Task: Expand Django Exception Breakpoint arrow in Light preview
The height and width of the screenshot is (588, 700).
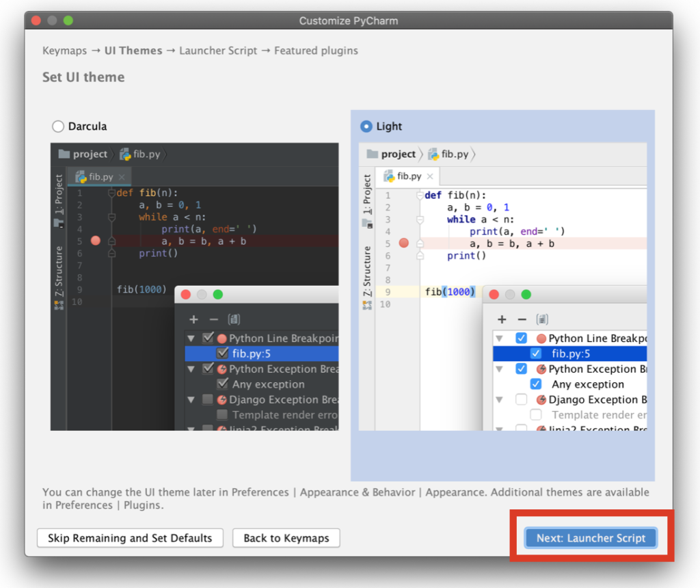Action: coord(499,400)
